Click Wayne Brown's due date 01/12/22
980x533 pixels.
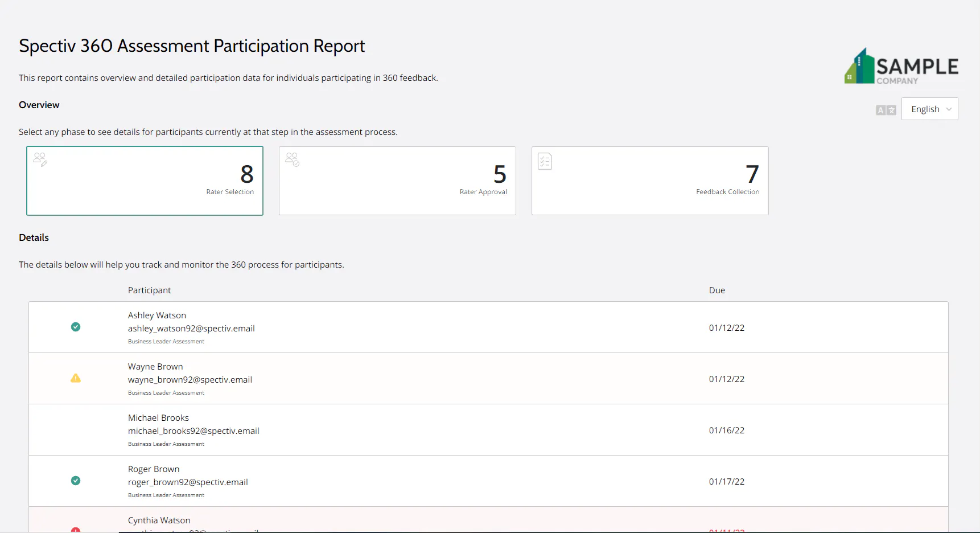click(727, 379)
